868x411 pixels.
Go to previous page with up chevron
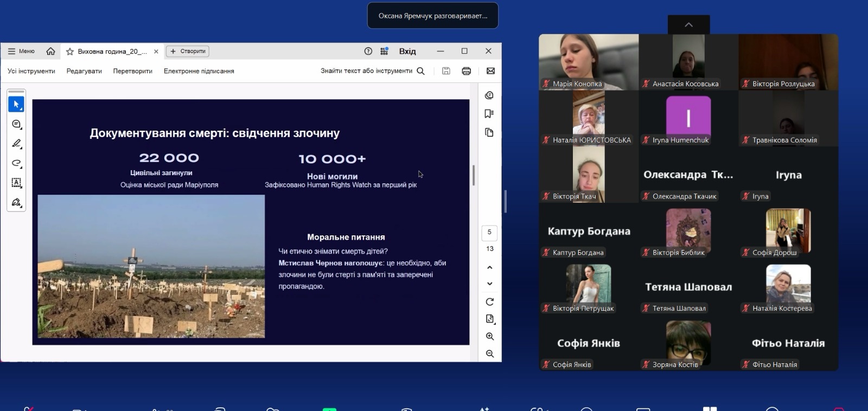[x=489, y=267]
